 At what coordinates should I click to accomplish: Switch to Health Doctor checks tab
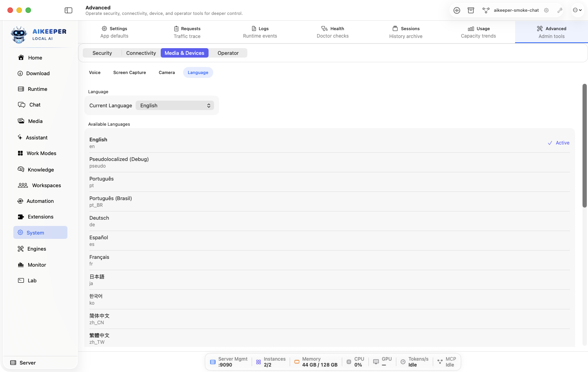click(x=333, y=32)
